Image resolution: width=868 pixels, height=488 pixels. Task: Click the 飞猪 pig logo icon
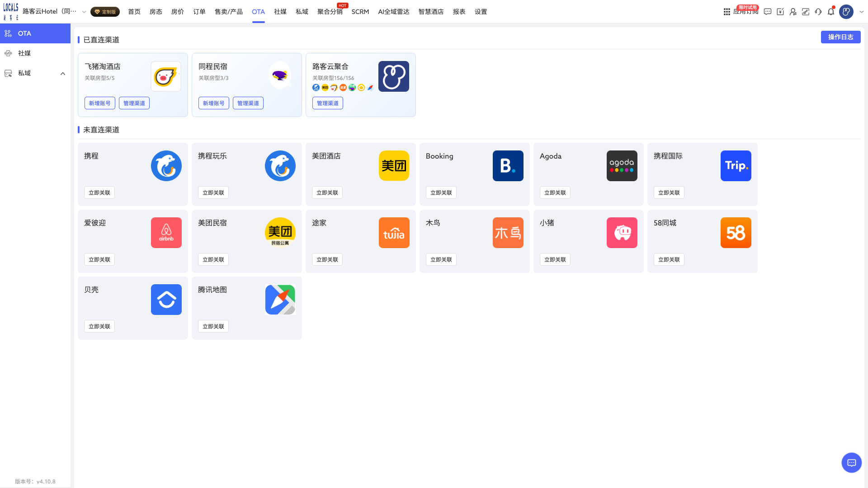[165, 76]
